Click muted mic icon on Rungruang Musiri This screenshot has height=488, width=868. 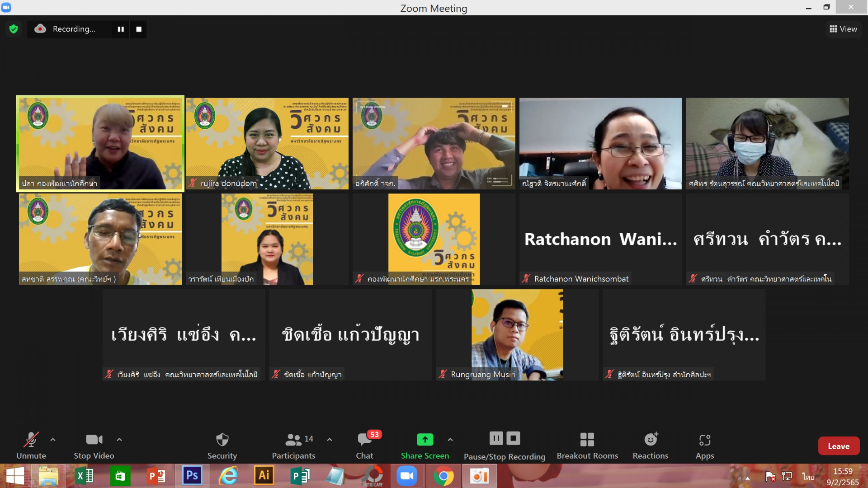coord(443,374)
